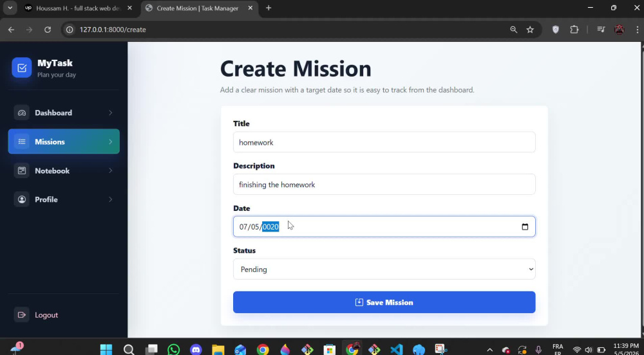
Task: Click the shield extension icon
Action: coord(555,30)
